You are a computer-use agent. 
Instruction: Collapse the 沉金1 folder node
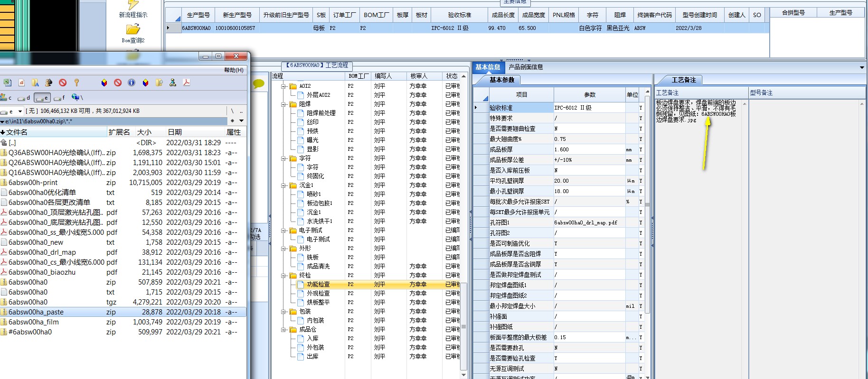click(x=283, y=185)
